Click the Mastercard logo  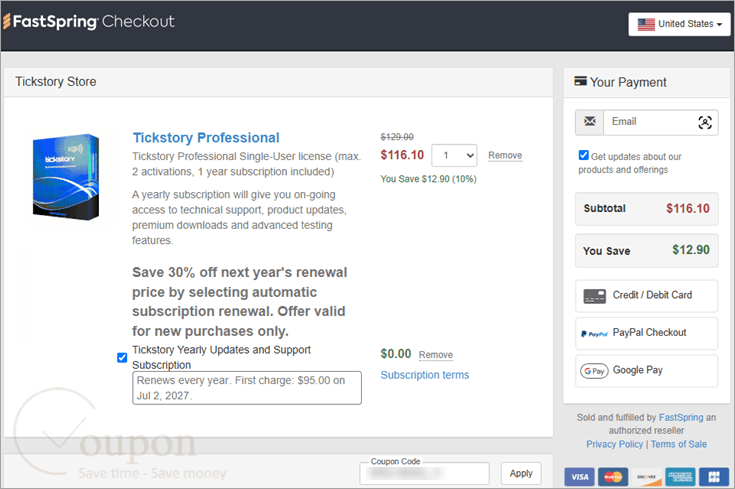pos(613,477)
